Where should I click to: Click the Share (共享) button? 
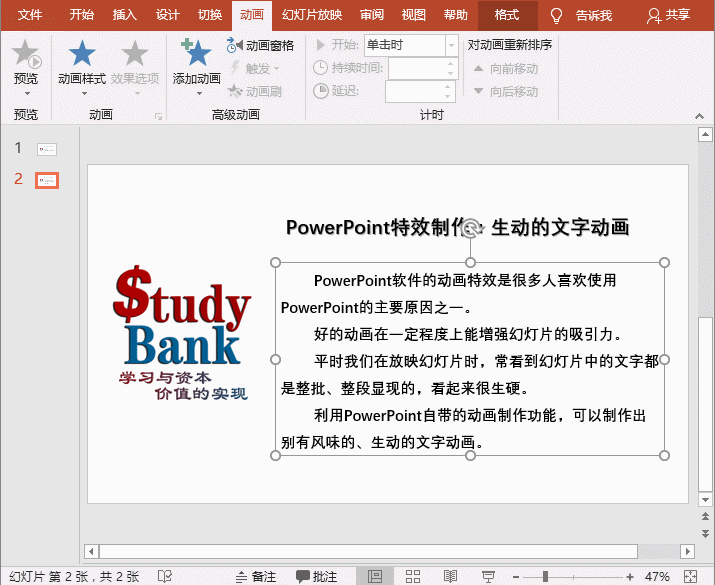pos(668,16)
